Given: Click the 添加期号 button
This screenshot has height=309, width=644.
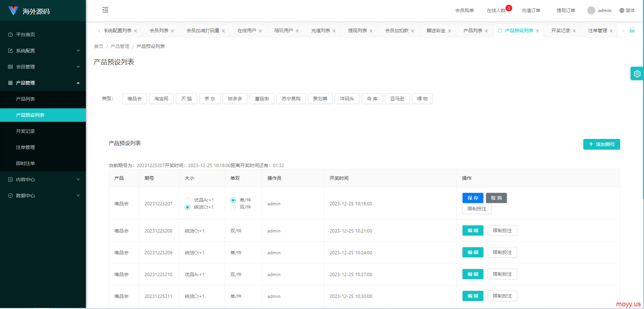Looking at the screenshot, I should tap(601, 144).
